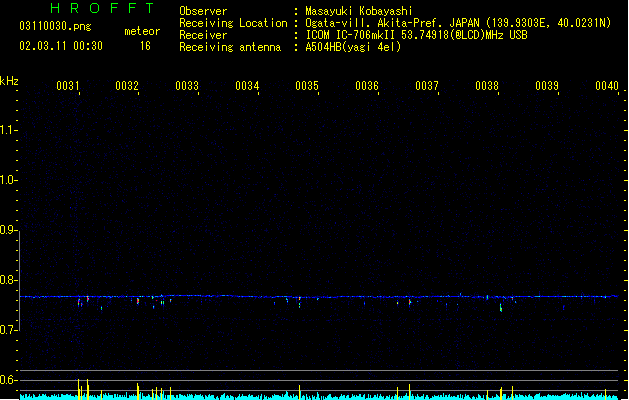Click the 0.7 kHz axis label
The height and width of the screenshot is (400, 629).
tap(8, 330)
